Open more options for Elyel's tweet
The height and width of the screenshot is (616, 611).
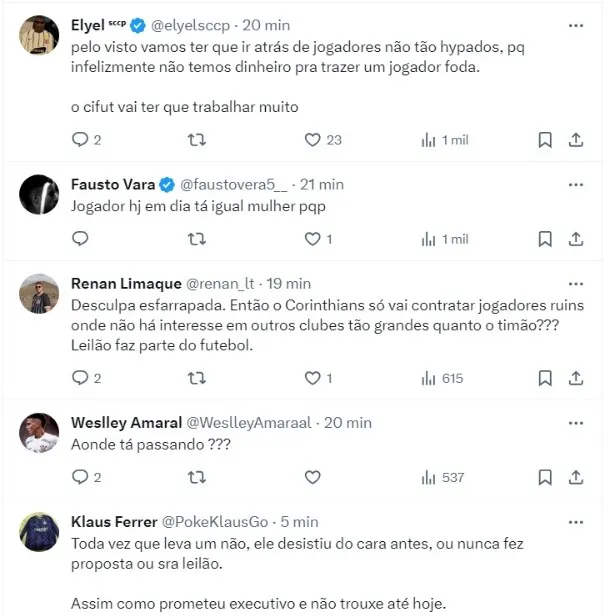pos(576,24)
